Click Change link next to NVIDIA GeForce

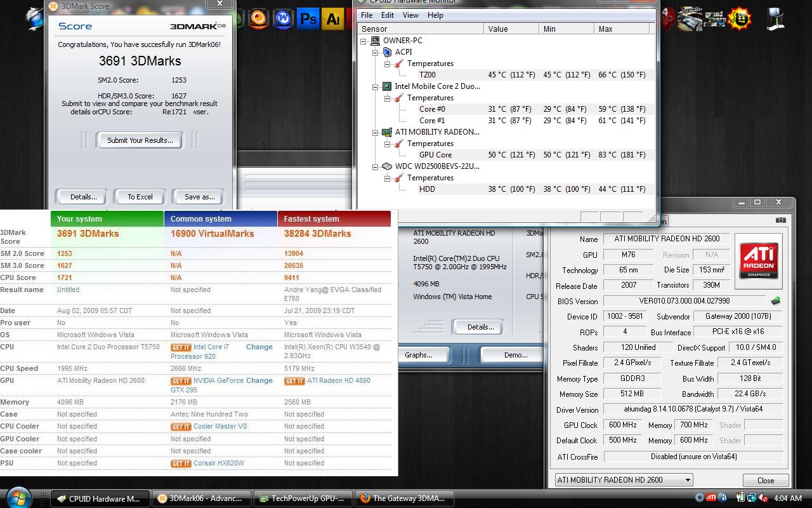(259, 380)
